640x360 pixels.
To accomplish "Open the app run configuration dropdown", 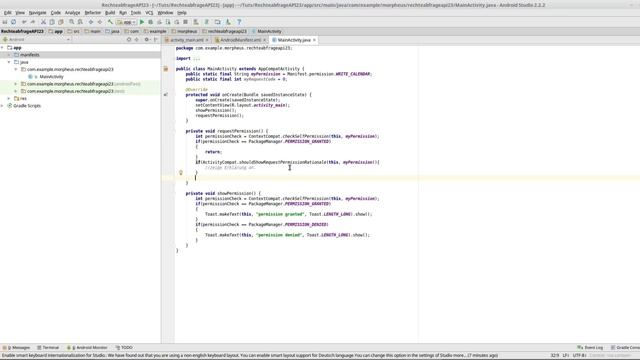I will [126, 22].
